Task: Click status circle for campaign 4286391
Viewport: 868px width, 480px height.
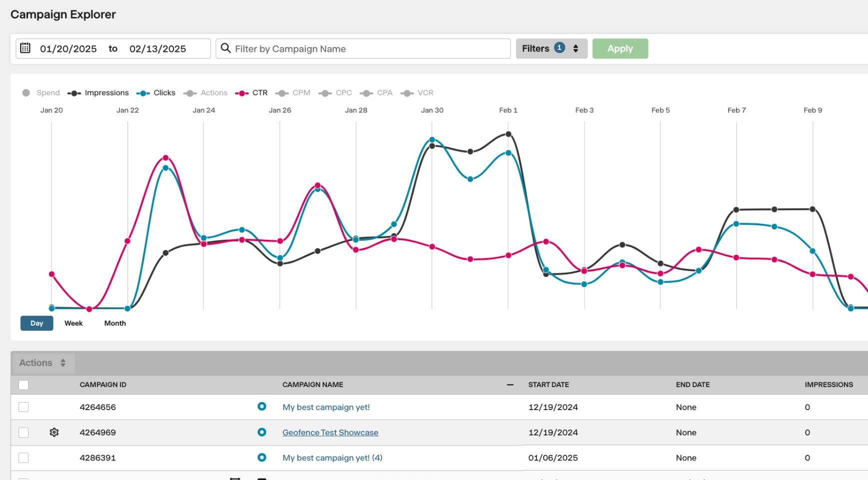Action: [262, 458]
